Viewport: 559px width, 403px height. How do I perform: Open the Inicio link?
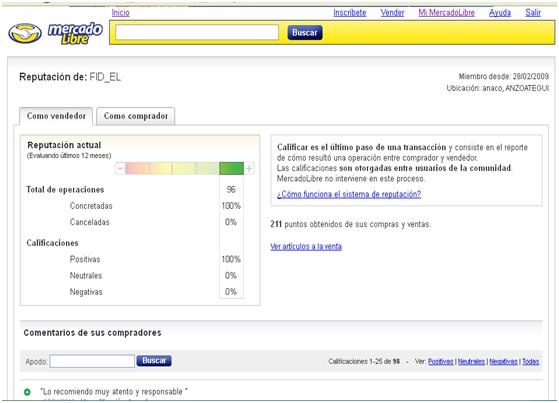tap(120, 13)
